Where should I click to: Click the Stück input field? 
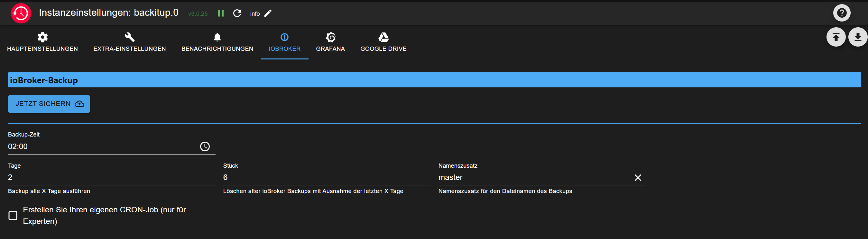coord(326,177)
